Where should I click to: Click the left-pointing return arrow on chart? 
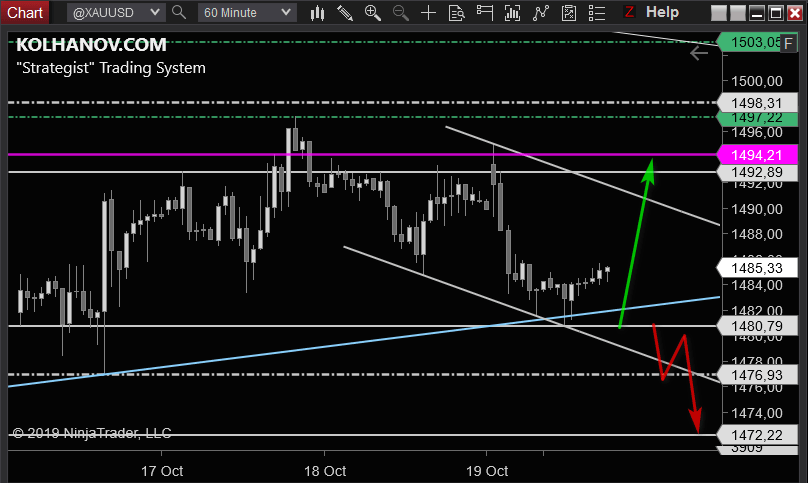click(699, 53)
